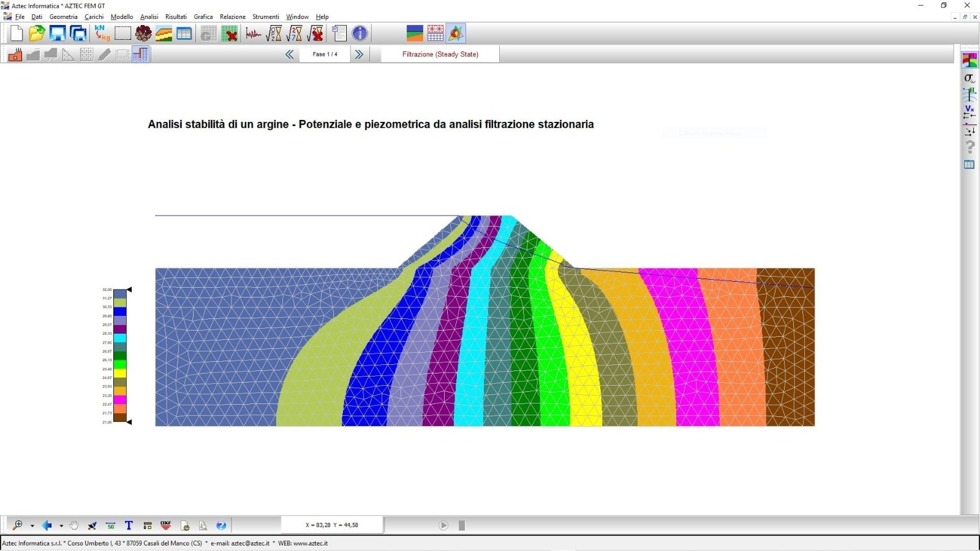
Task: Click the zoom magnifier tool
Action: tap(18, 525)
